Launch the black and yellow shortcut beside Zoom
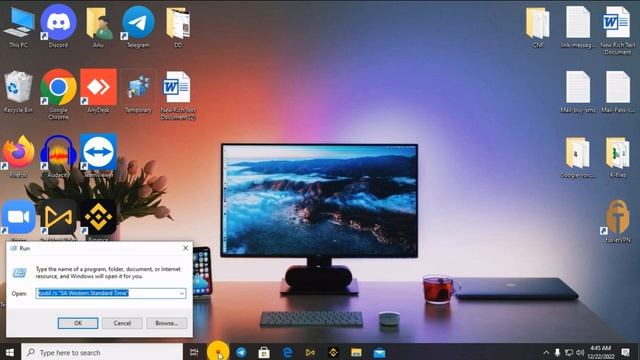 58,218
